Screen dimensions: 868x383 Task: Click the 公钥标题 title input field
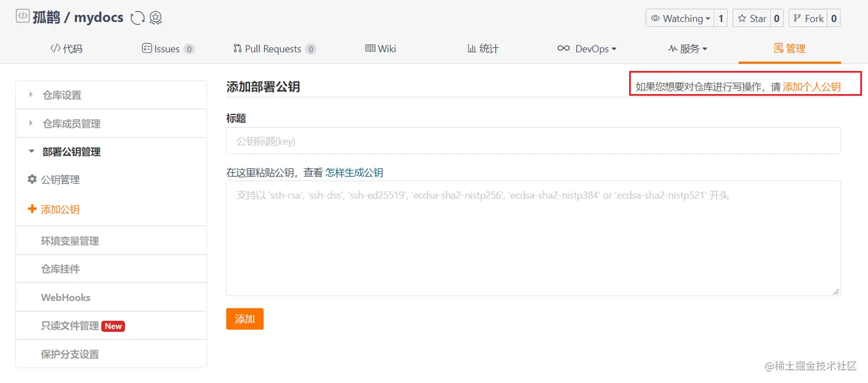(x=533, y=141)
